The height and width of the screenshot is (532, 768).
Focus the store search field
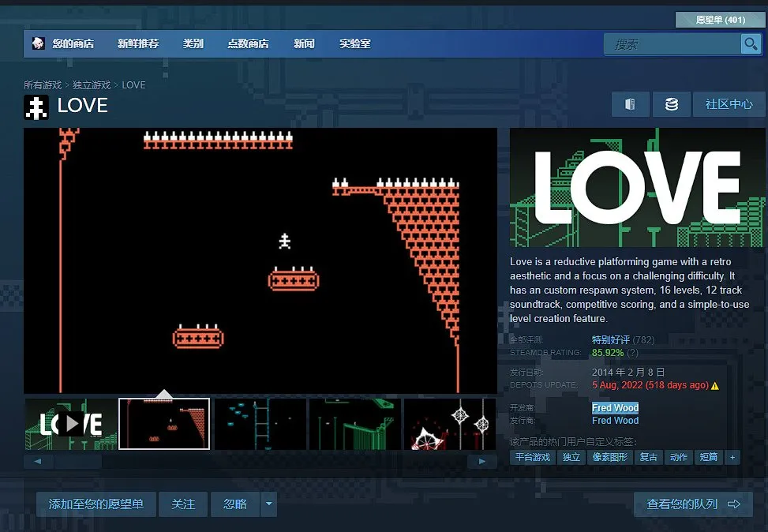click(672, 44)
